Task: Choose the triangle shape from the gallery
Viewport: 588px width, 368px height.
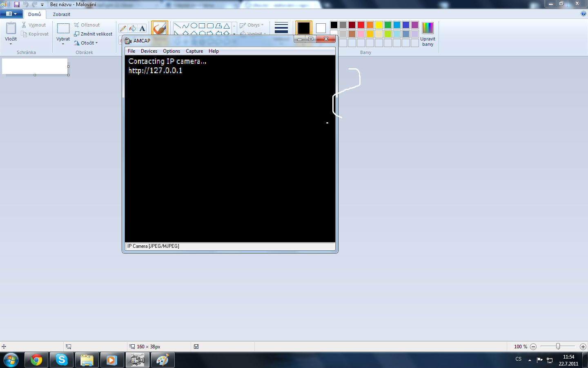Action: point(227,26)
